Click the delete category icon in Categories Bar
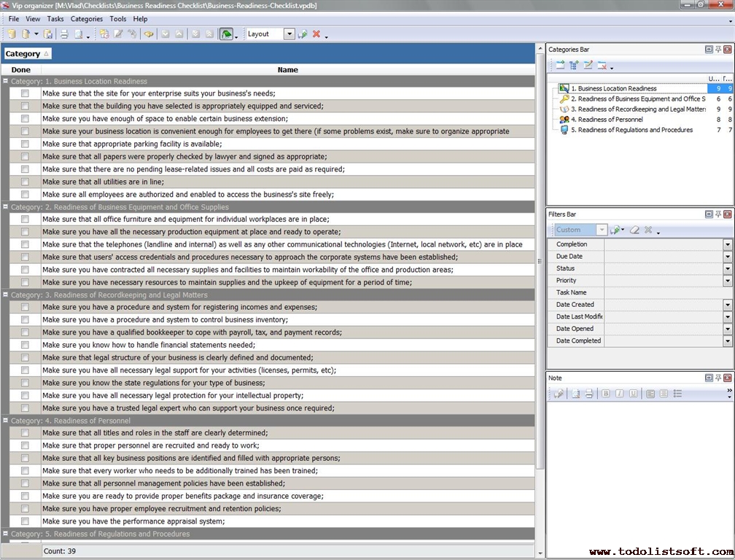 [602, 66]
